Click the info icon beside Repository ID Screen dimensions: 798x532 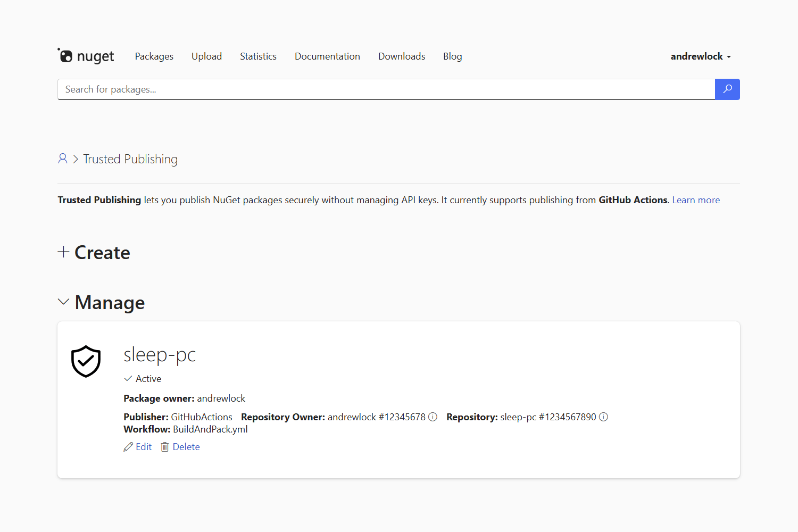click(603, 417)
